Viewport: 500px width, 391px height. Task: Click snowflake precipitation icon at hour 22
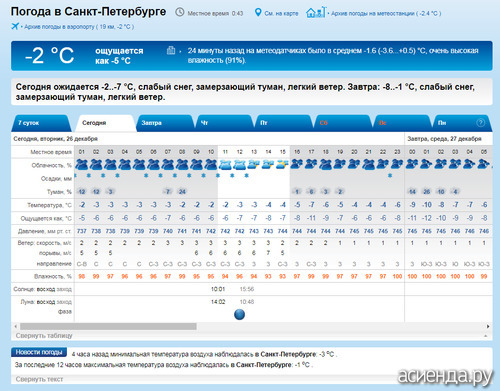(x=390, y=175)
